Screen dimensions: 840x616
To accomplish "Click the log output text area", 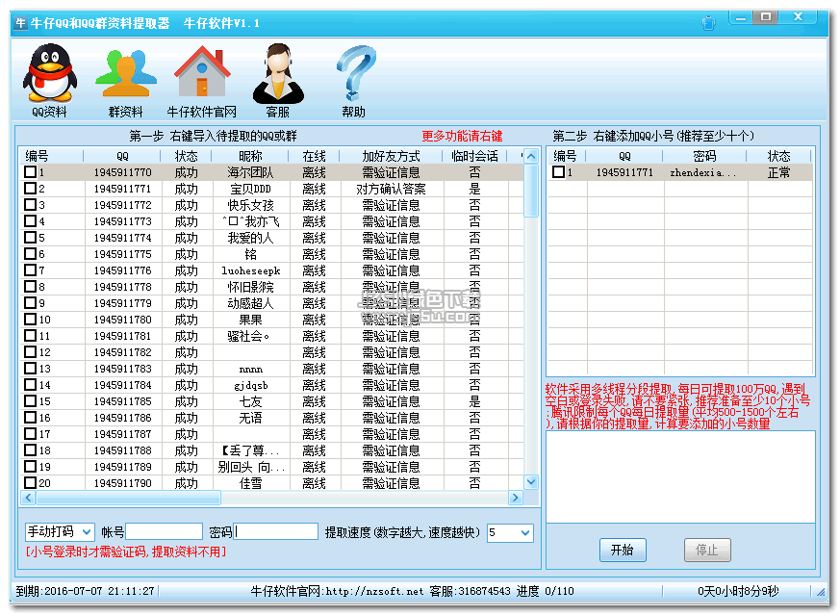I will pos(680,476).
